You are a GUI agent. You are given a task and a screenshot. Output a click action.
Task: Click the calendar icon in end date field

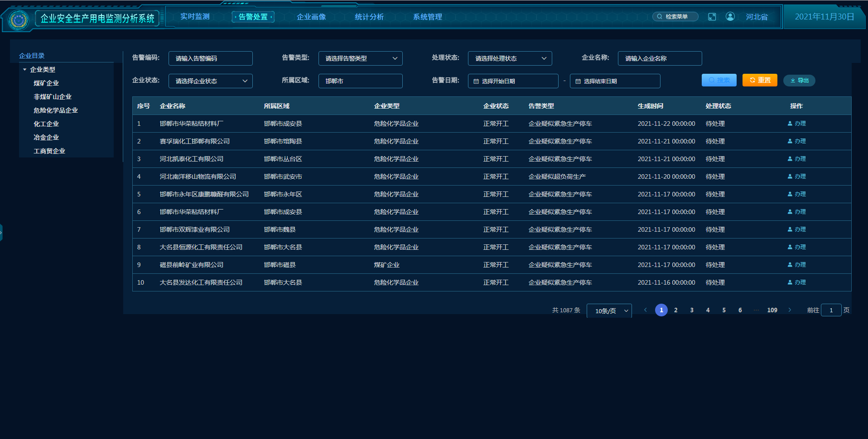pyautogui.click(x=578, y=81)
